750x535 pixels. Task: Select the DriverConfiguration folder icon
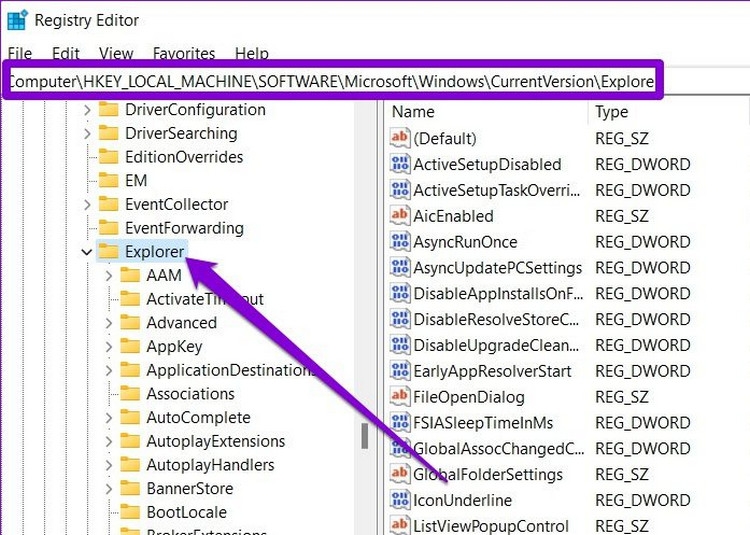109,109
